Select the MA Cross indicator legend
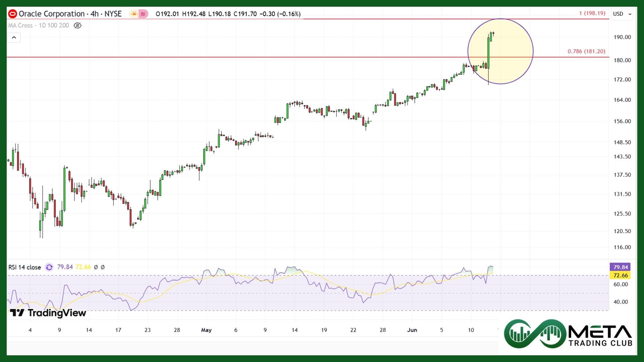 point(39,25)
